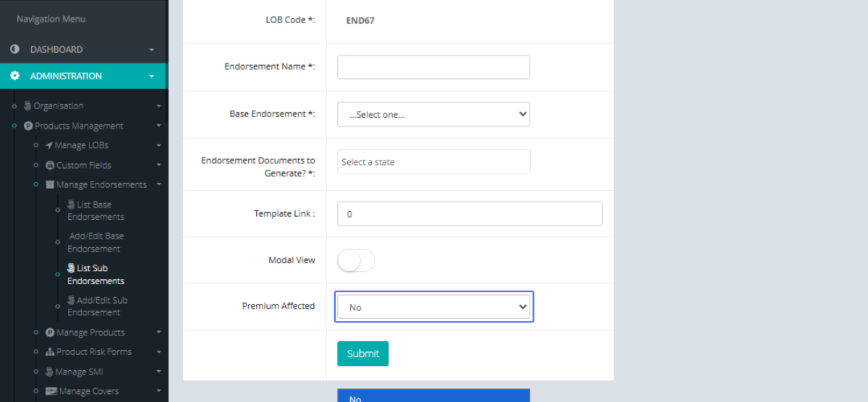Click the Custom Fields lock icon
Screen dimensions: 868x402
(50, 165)
